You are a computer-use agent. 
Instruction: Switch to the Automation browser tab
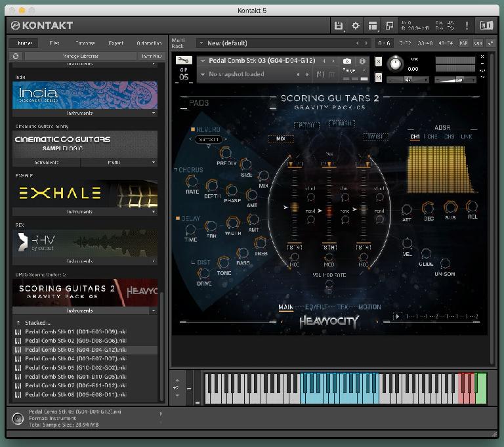click(149, 43)
